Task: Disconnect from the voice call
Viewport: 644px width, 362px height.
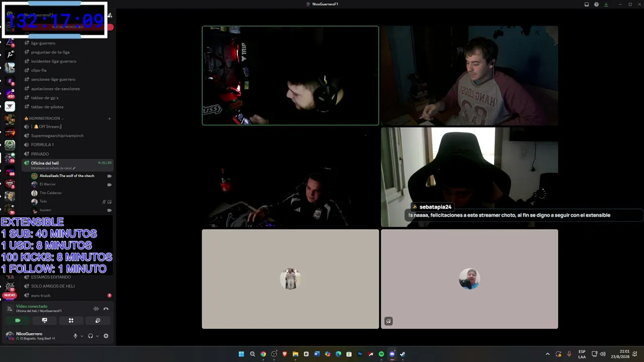Action: (x=106, y=309)
